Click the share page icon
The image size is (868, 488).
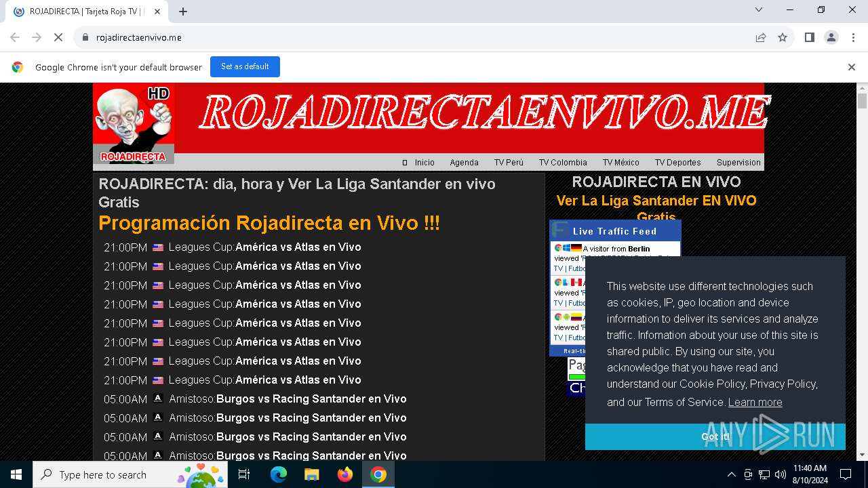click(761, 38)
